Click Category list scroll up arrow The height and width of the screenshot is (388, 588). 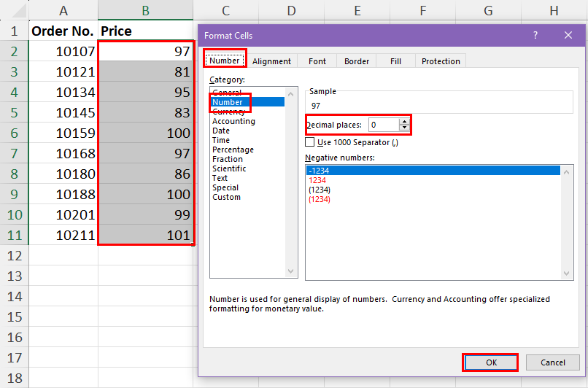290,94
